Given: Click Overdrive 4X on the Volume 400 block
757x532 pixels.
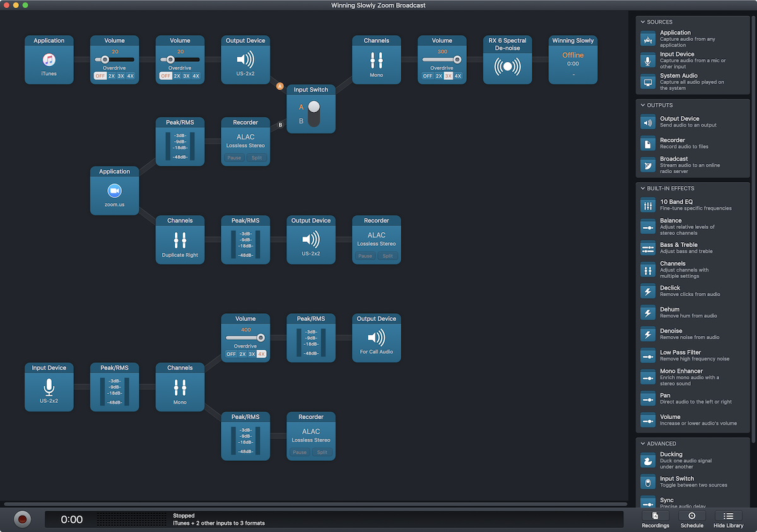Looking at the screenshot, I should pyautogui.click(x=261, y=354).
